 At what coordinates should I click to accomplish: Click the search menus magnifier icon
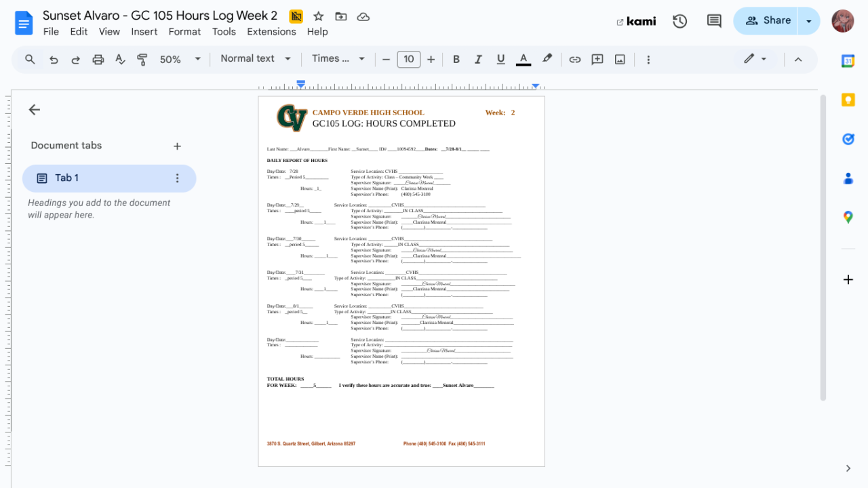click(30, 60)
